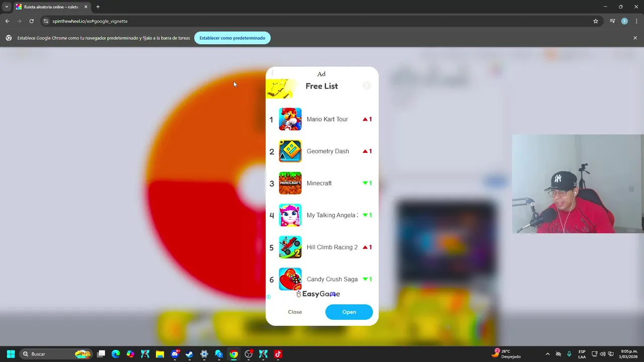The height and width of the screenshot is (362, 644).
Task: Select the "Candy Crush Saga" text
Action: [332, 279]
